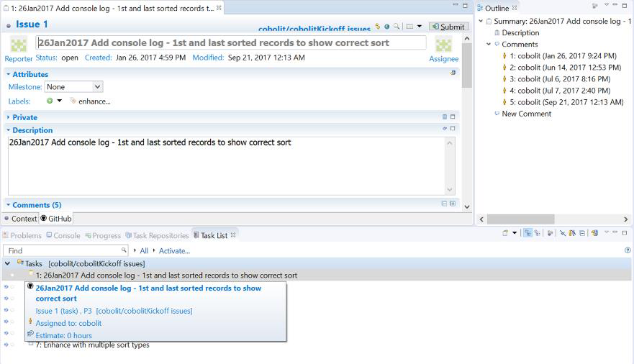The width and height of the screenshot is (634, 364).
Task: Click the Assignee avatar image
Action: tap(443, 45)
